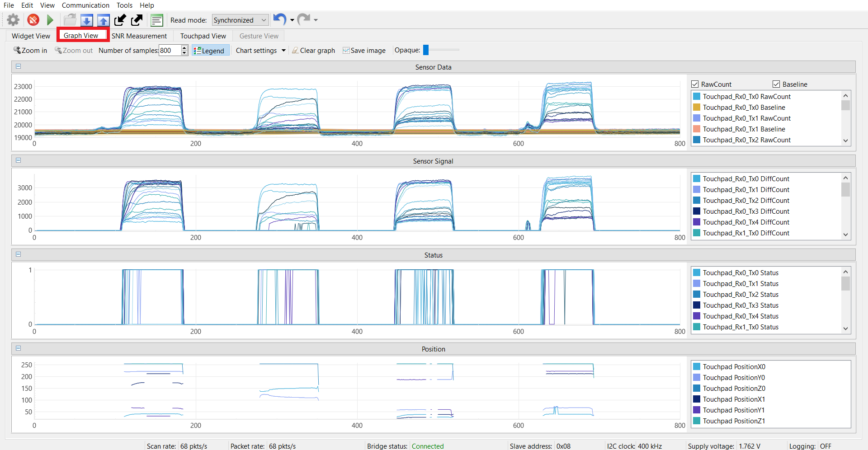
Task: Click Touchpad_Rx0_Tx0 RawCount legend swatch
Action: (x=697, y=96)
